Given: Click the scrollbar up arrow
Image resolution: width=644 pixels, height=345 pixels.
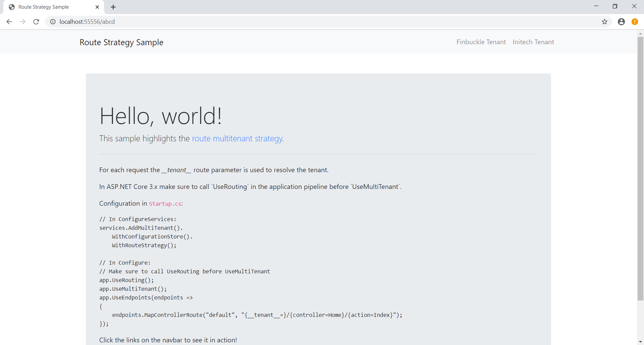Looking at the screenshot, I should click(640, 33).
